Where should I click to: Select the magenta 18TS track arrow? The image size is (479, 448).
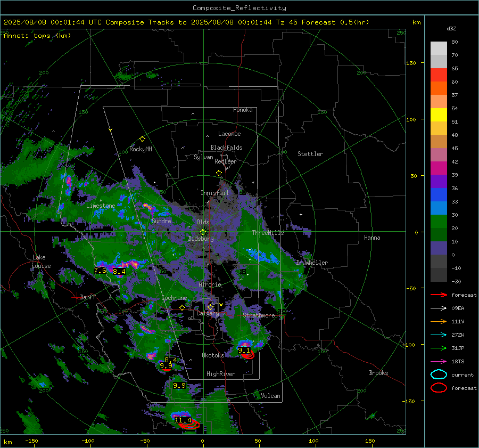[x=439, y=362]
